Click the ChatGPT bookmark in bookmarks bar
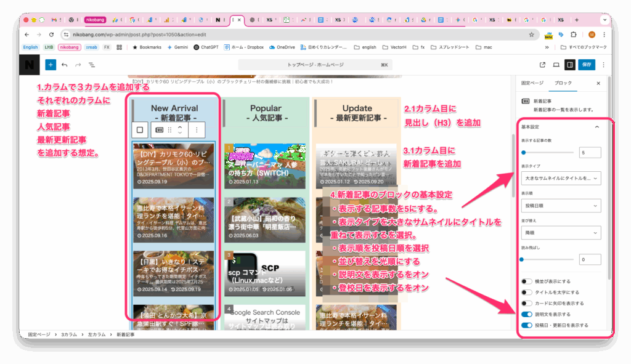Screen dimensions: 631x364 (206, 47)
